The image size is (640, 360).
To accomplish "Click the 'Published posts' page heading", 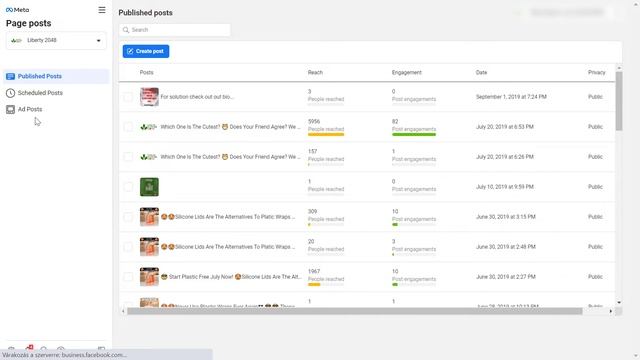I will click(x=145, y=13).
